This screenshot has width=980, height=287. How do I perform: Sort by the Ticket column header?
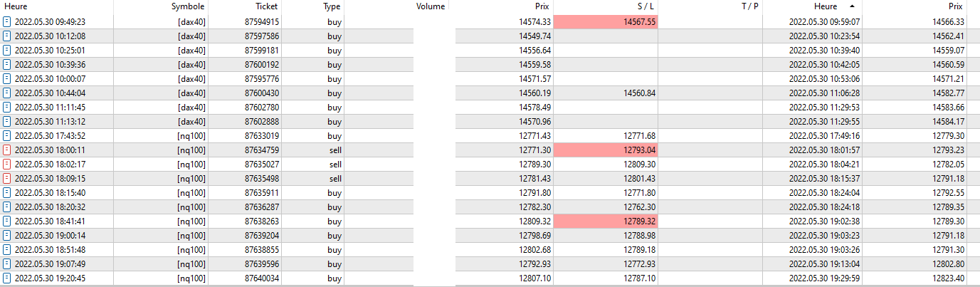[x=267, y=6]
